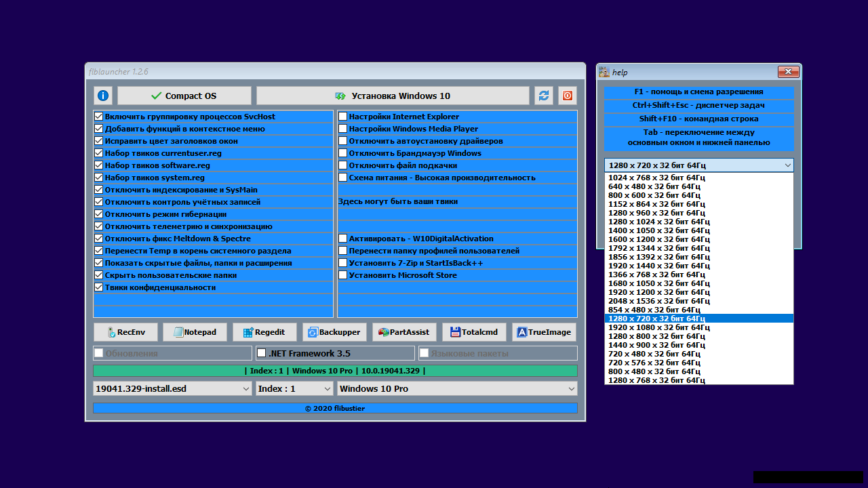Enable Windows Media Player settings checkbox
Screen dimensions: 868x488
pos(343,129)
